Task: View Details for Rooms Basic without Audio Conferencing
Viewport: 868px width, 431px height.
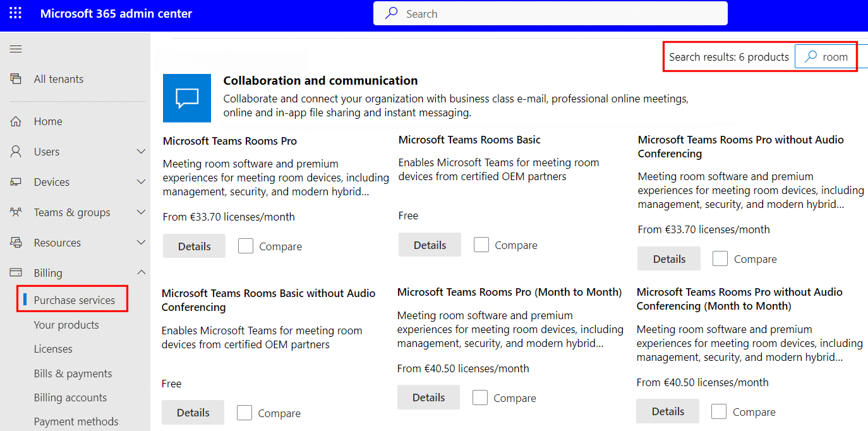Action: click(193, 413)
